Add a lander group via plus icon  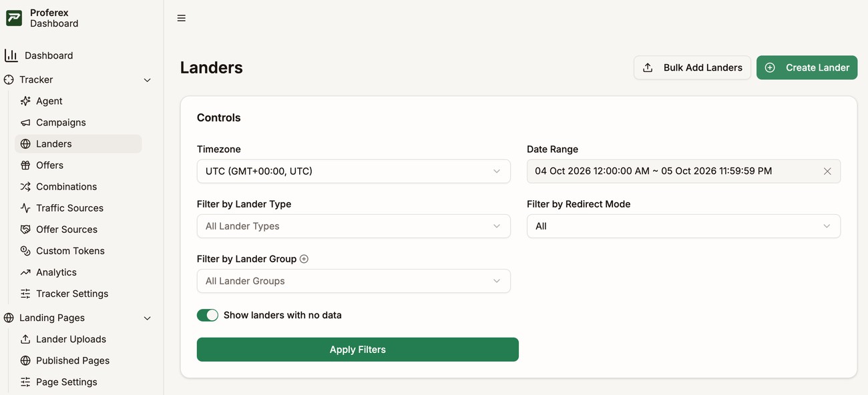304,259
